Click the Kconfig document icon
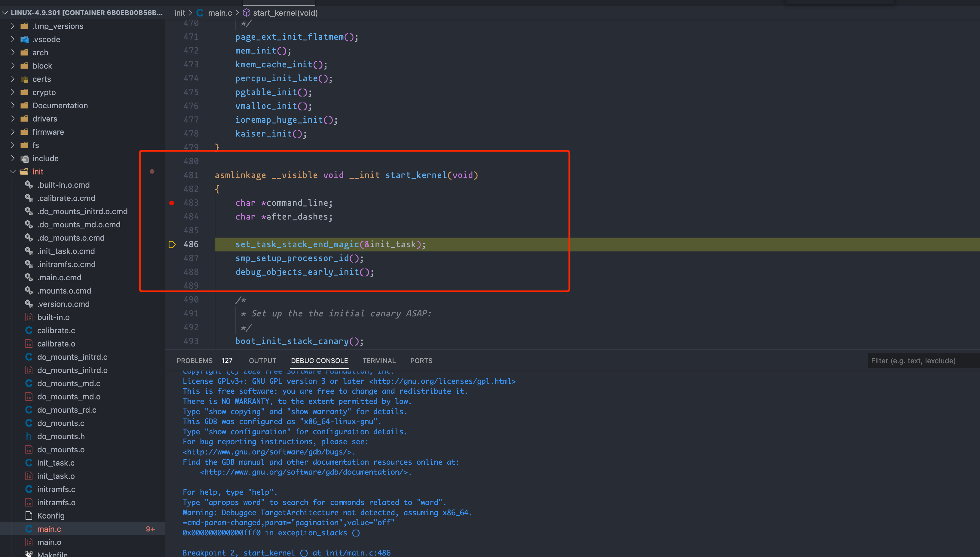The image size is (980, 557). click(29, 516)
